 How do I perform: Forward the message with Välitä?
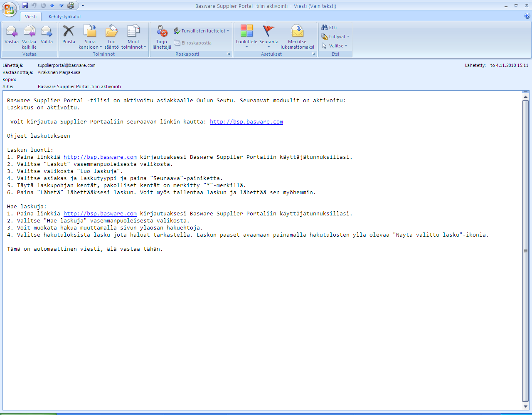[47, 35]
